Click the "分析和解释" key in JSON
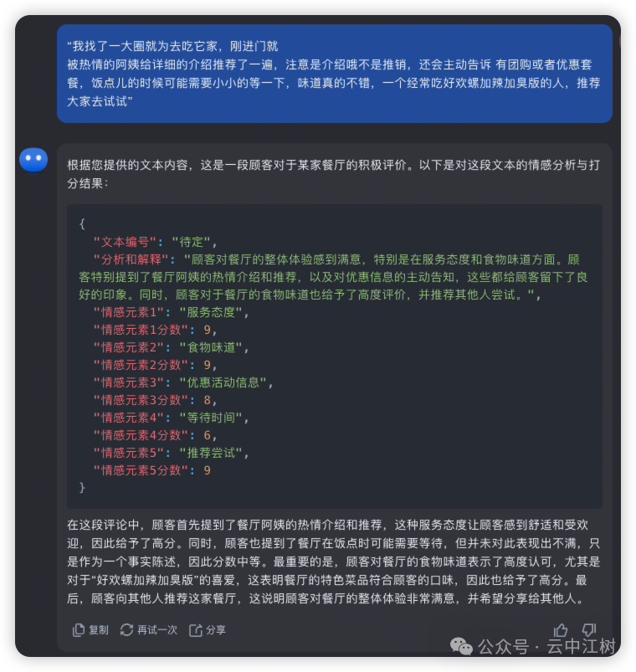Viewport: 636px width, 672px height. [131, 259]
